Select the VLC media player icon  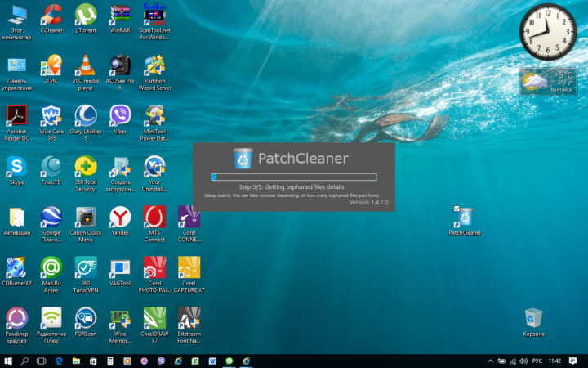pyautogui.click(x=86, y=73)
